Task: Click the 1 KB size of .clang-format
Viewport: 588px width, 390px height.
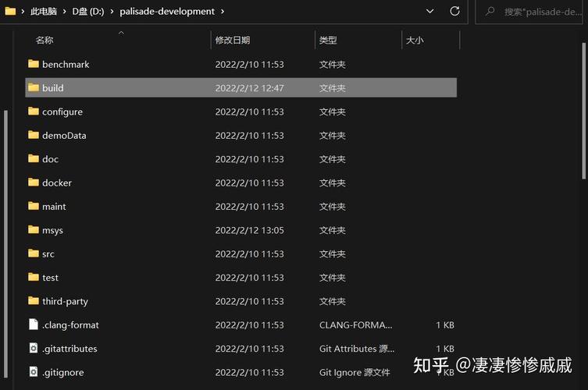Action: pyautogui.click(x=445, y=324)
